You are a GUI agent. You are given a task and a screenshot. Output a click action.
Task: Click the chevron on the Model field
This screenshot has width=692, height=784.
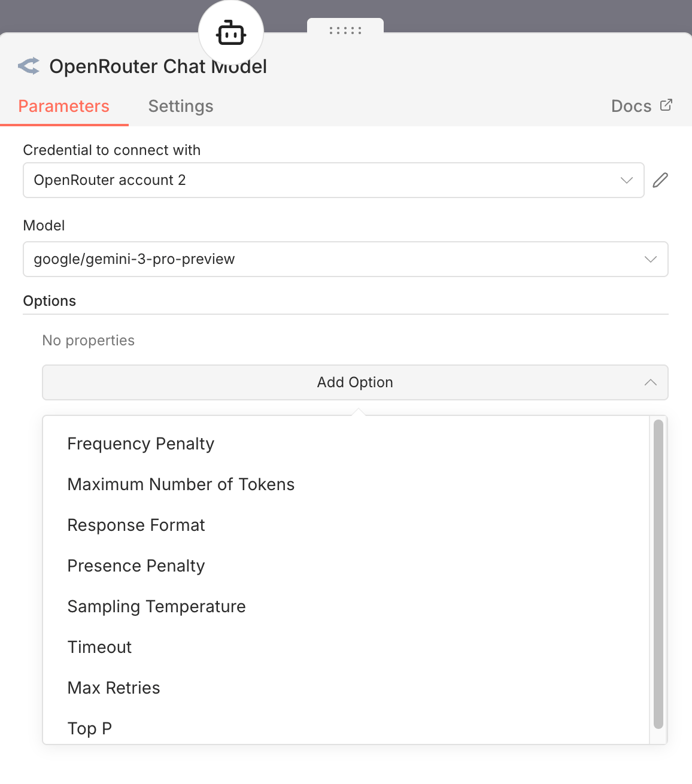point(650,259)
